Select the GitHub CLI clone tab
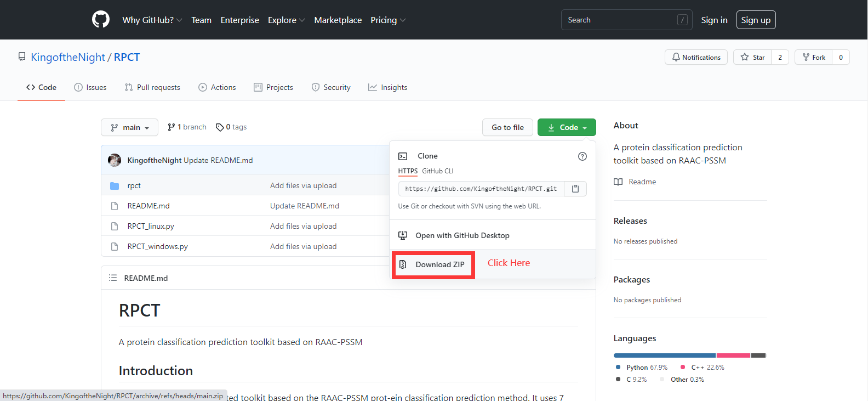Screen dimensions: 868x401 [x=438, y=171]
